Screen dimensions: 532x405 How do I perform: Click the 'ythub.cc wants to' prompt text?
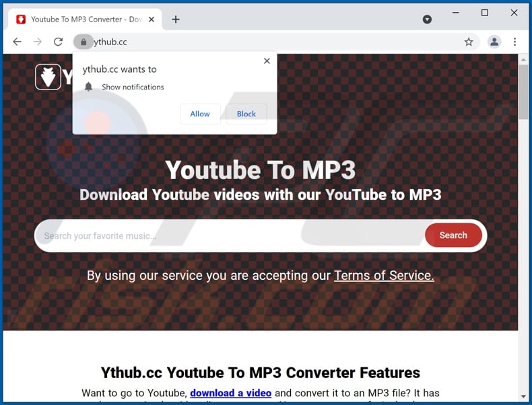[x=119, y=69]
